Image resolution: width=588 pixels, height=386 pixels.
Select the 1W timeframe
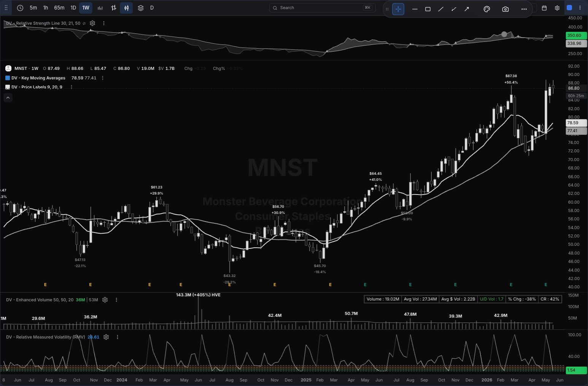click(x=86, y=8)
